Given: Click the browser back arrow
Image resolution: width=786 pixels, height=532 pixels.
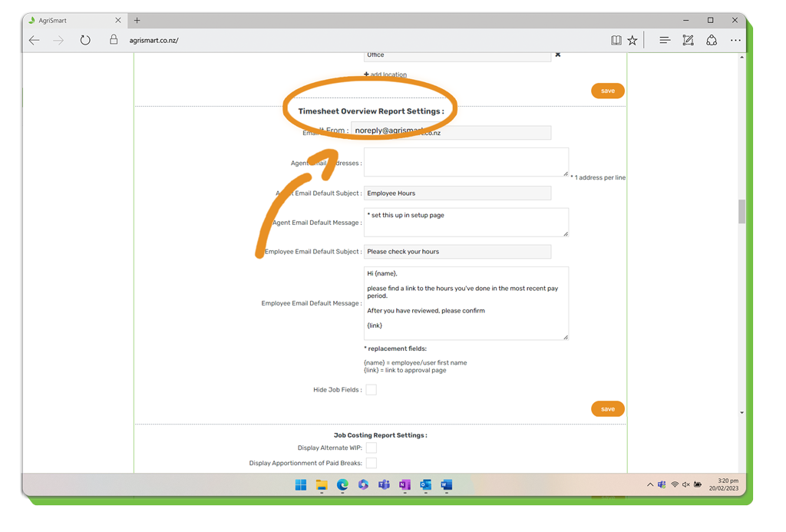Looking at the screenshot, I should [x=35, y=41].
